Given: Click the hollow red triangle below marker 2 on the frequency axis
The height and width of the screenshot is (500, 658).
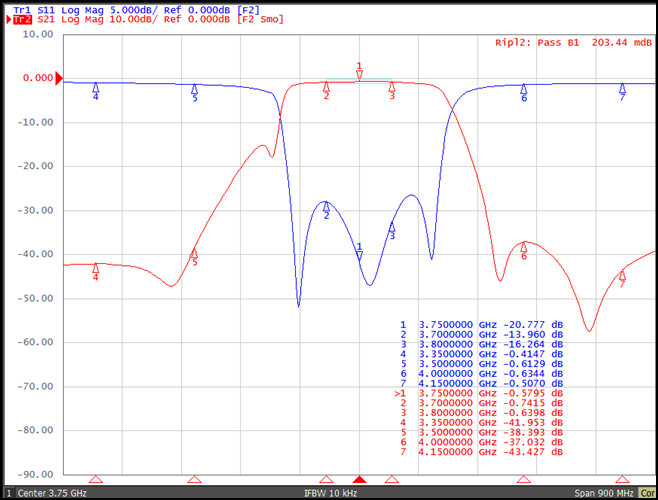Looking at the screenshot, I should 326,479.
